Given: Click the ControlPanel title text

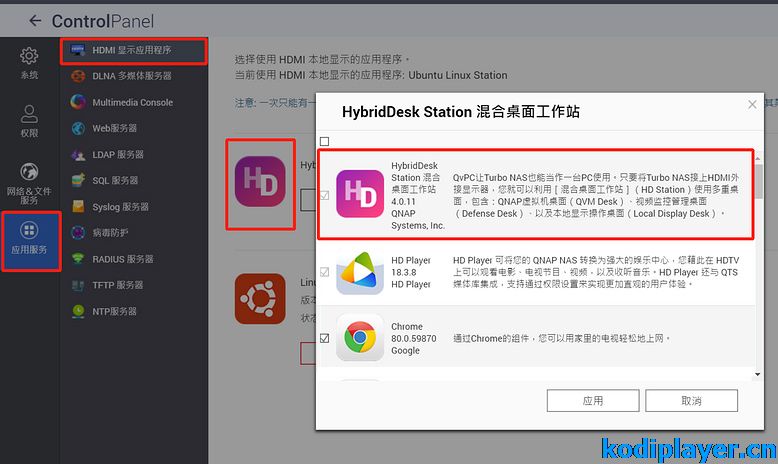Looking at the screenshot, I should point(103,21).
